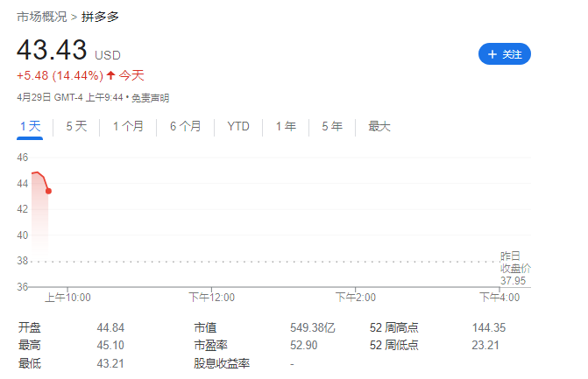Click the 最高 label

point(30,345)
